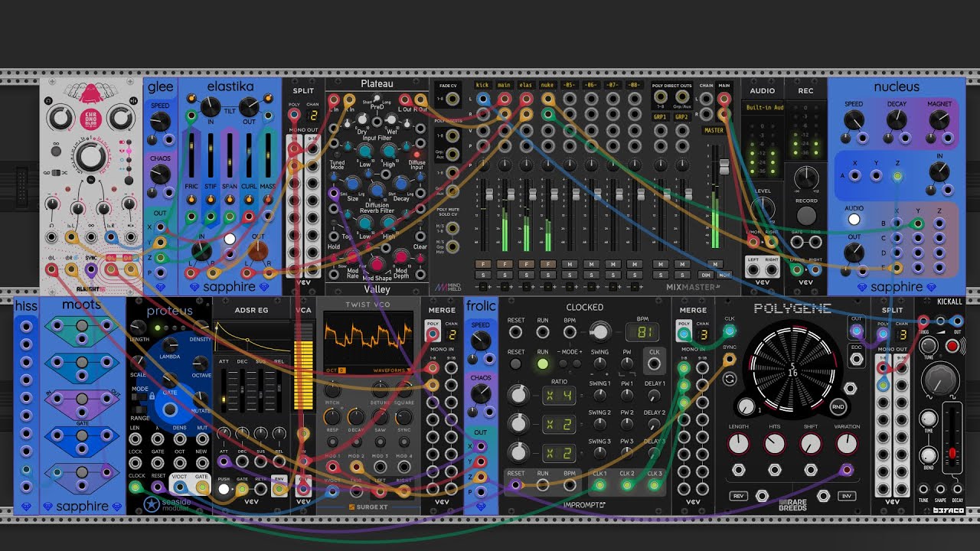Click the LENGTH knob on Polygene

[739, 443]
